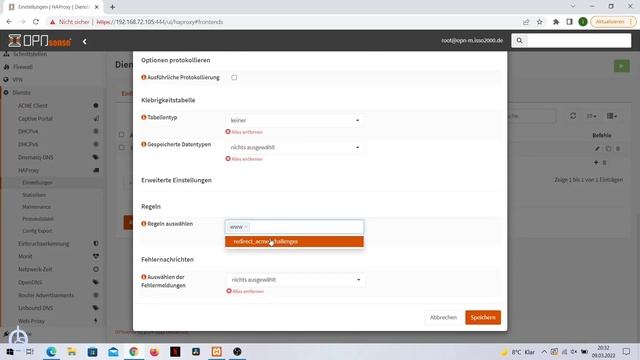Collapse the HAProxy sidebar entry
This screenshot has height=360, width=640.
coord(29,170)
